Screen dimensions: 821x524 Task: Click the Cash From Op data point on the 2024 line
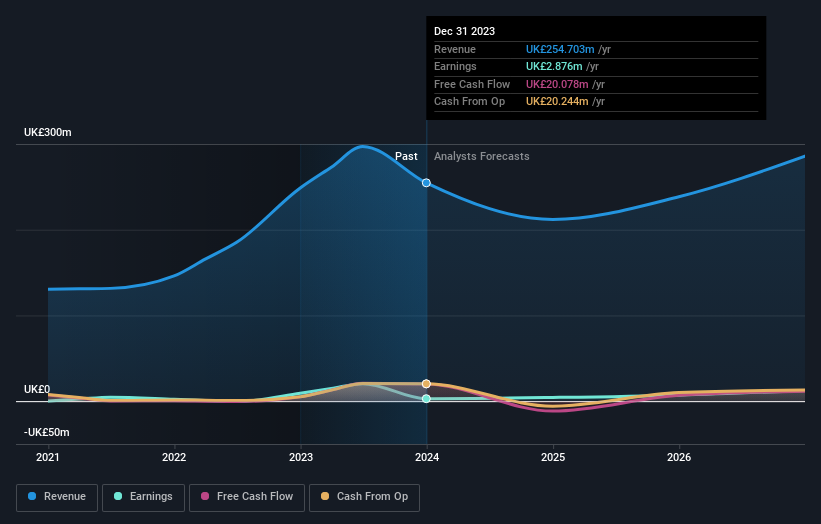426,384
